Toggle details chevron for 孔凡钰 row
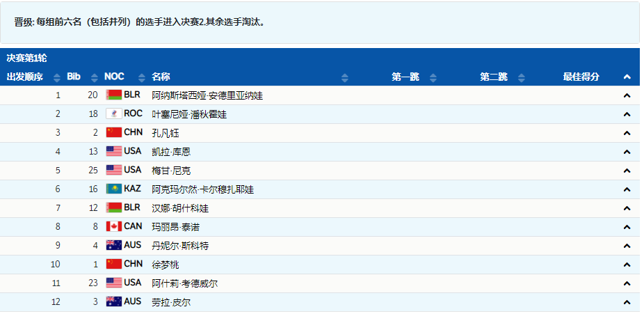The width and height of the screenshot is (644, 314). point(627,133)
